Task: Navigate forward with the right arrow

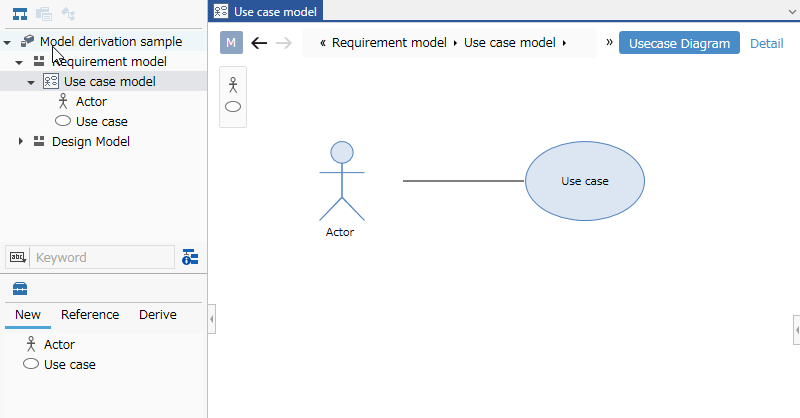Action: [284, 43]
